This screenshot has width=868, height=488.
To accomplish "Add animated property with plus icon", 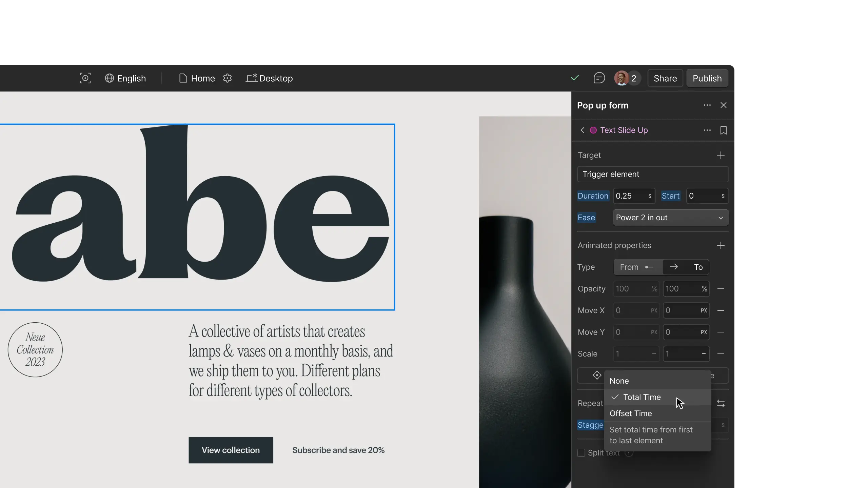I will pos(721,245).
